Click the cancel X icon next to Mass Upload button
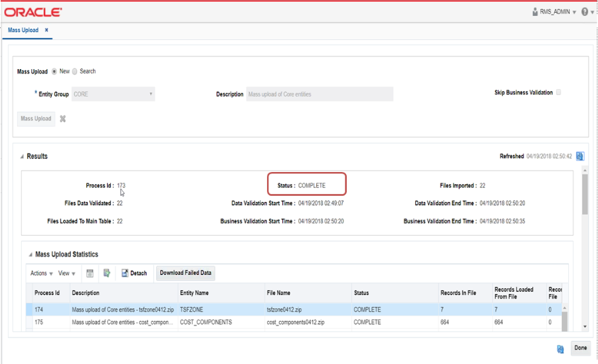598x364 pixels. (63, 119)
